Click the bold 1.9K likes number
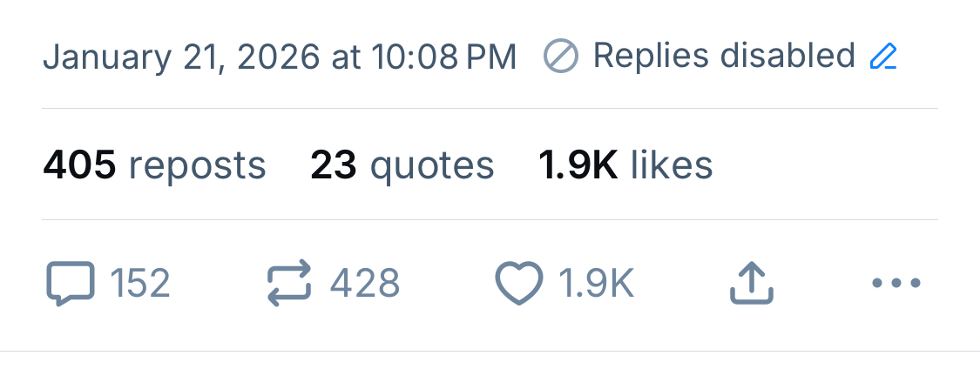The height and width of the screenshot is (389, 980). click(x=578, y=165)
